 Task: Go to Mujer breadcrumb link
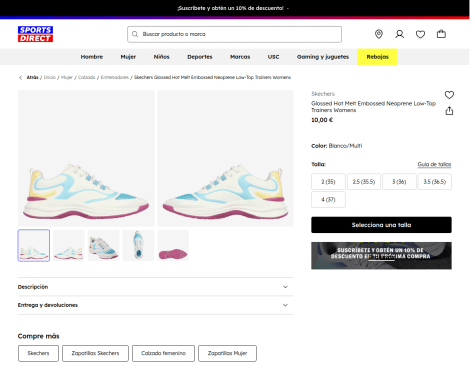pos(67,77)
